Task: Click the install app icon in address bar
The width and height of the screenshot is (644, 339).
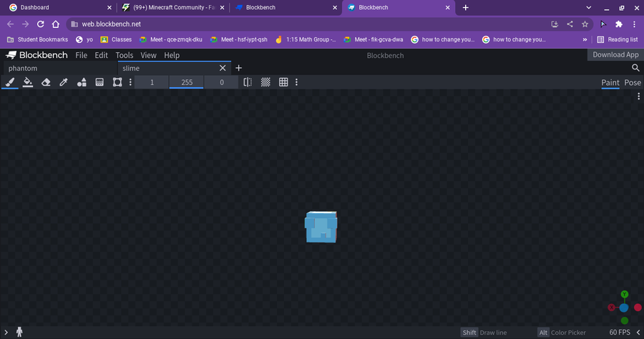Action: (x=555, y=24)
